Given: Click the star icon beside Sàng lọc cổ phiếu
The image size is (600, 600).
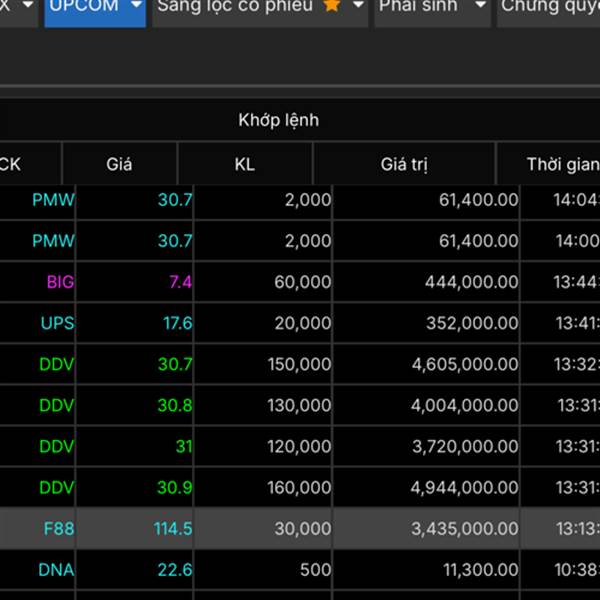Looking at the screenshot, I should click(x=332, y=6).
